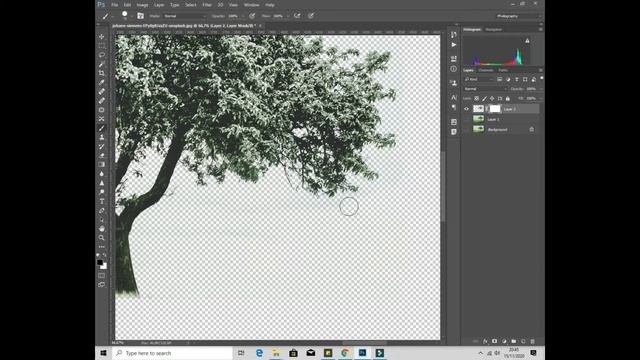640x360 pixels.
Task: Open the layer Fill dropdown arrow
Action: [541, 98]
